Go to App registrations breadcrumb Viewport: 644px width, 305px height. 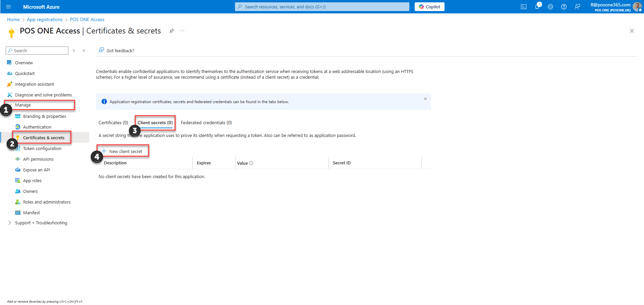click(45, 19)
